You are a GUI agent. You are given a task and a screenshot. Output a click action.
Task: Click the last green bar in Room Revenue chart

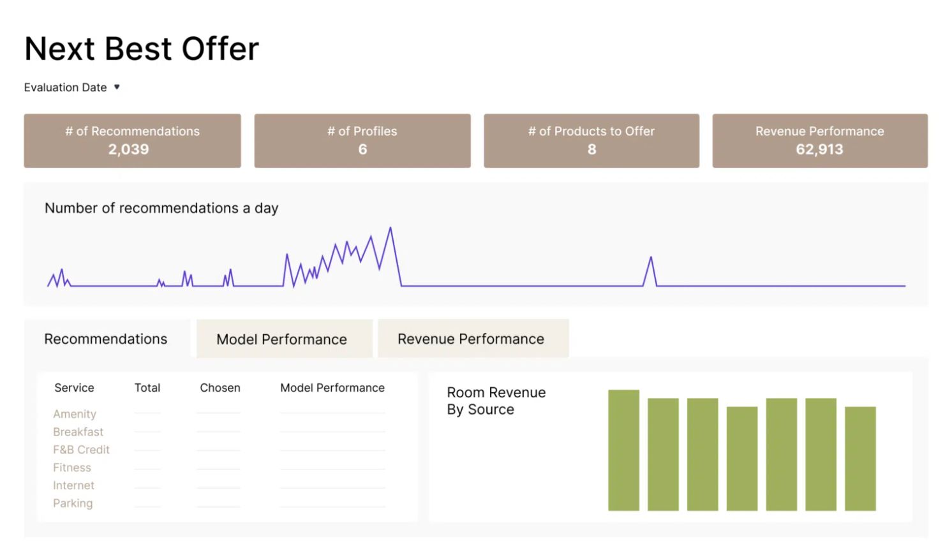860,459
